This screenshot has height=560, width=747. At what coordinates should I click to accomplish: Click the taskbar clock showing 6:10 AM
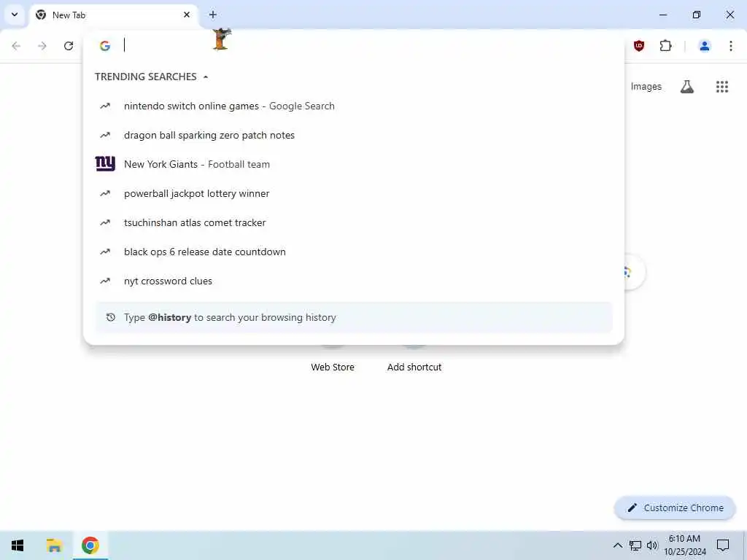(x=684, y=545)
